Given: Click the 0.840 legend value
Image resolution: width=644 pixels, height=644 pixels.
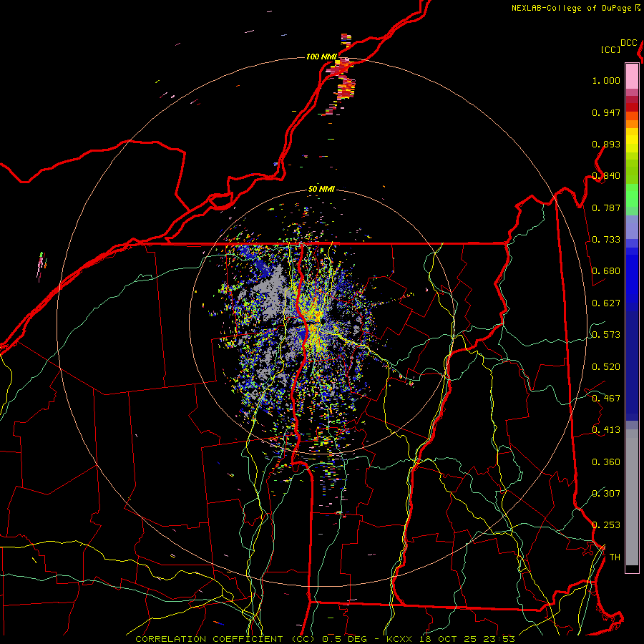Looking at the screenshot, I should point(606,176).
